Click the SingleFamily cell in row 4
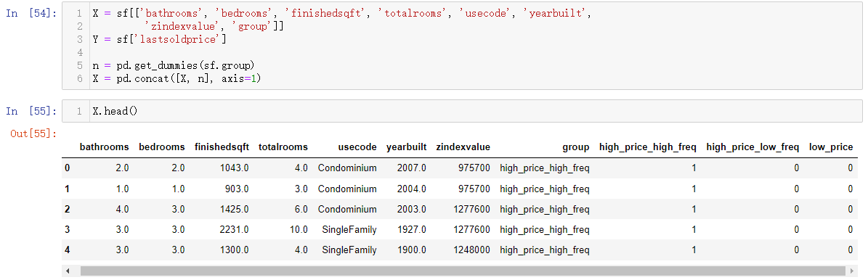Image resolution: width=868 pixels, height=280 pixels. point(349,250)
